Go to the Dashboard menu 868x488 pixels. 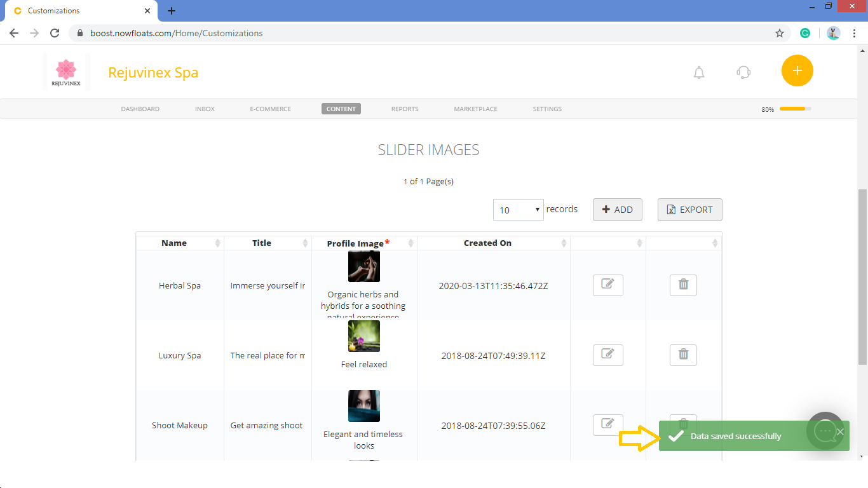(140, 109)
